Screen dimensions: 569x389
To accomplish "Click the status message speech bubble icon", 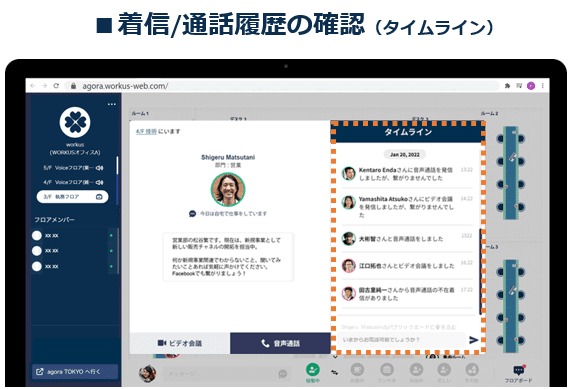I will pyautogui.click(x=192, y=214).
